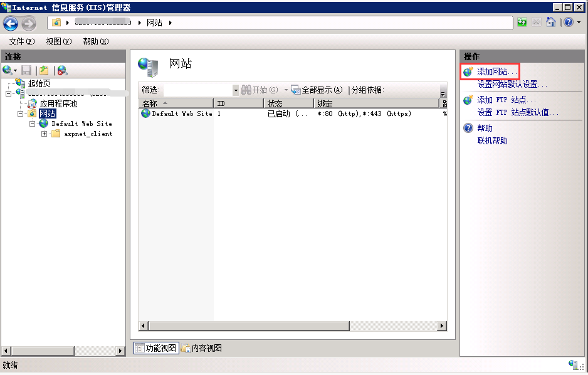Click the sites list horizontal scrollbar right arrow

(442, 326)
